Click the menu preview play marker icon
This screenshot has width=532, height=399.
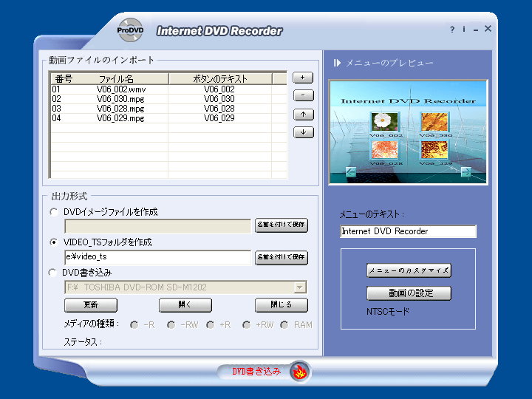click(337, 63)
